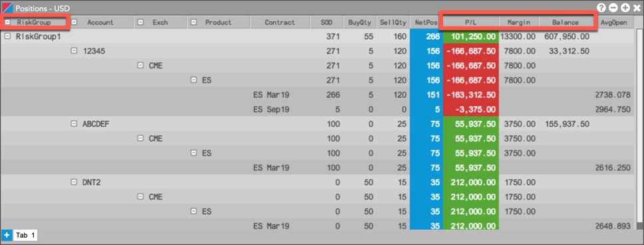The image size is (644, 245).
Task: Collapse Exch column grouping icon
Action: click(x=140, y=22)
